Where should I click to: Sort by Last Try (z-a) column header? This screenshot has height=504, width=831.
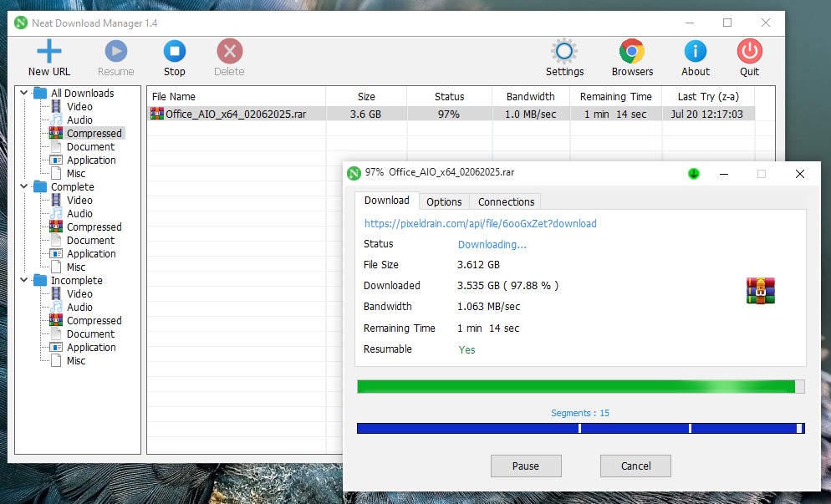708,96
